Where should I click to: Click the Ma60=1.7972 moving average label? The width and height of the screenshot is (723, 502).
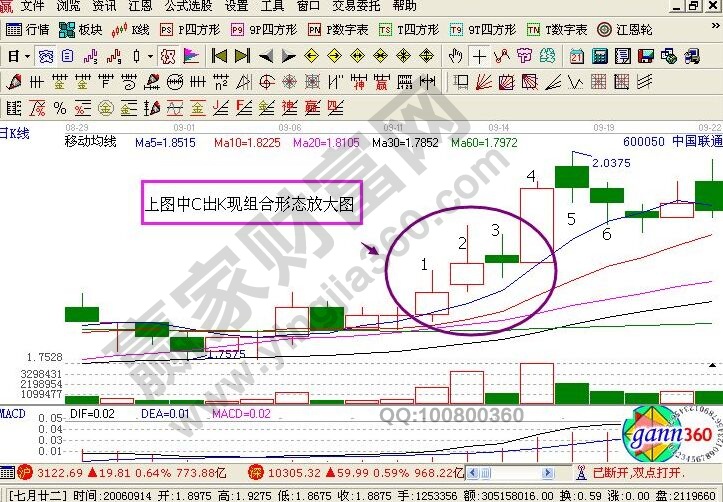pyautogui.click(x=484, y=143)
